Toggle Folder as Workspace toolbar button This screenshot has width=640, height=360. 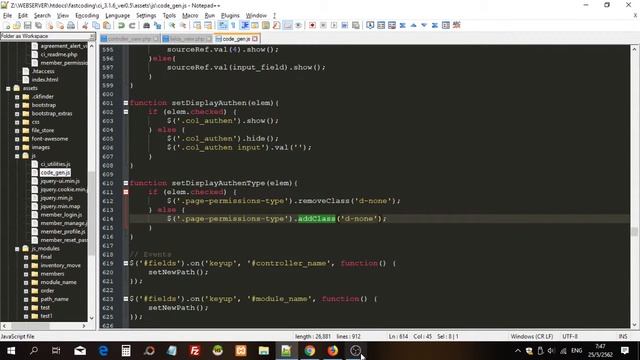tap(288, 25)
